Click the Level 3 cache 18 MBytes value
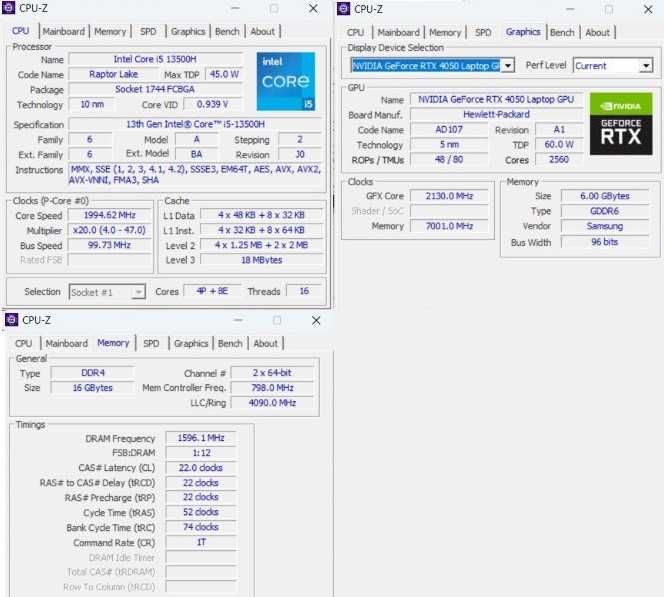The image size is (664, 597). (x=261, y=260)
